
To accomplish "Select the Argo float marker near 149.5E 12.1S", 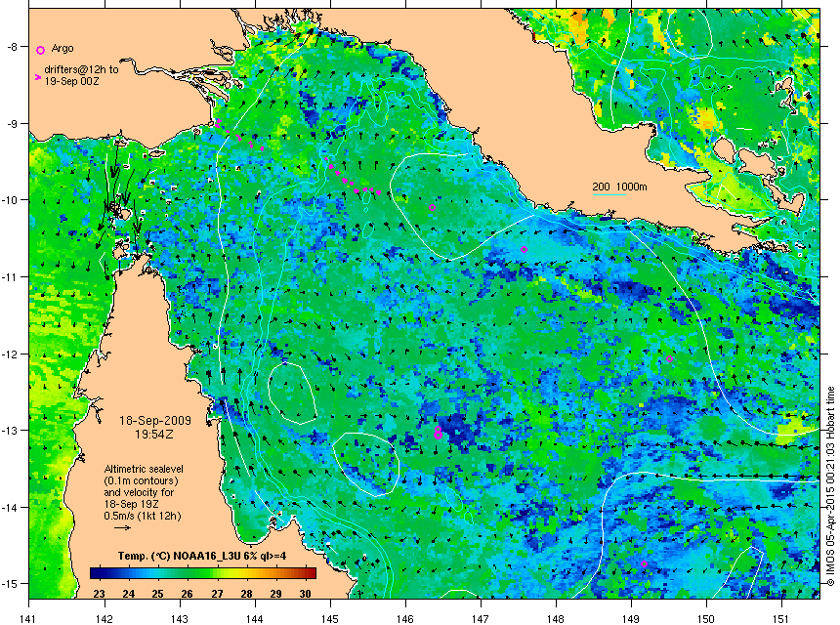I will point(670,358).
